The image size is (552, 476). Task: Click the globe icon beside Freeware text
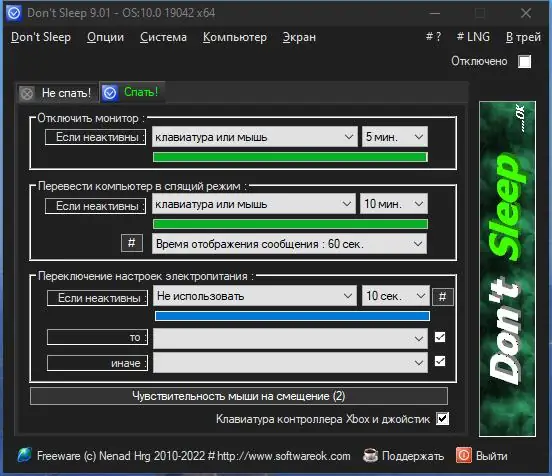point(25,455)
